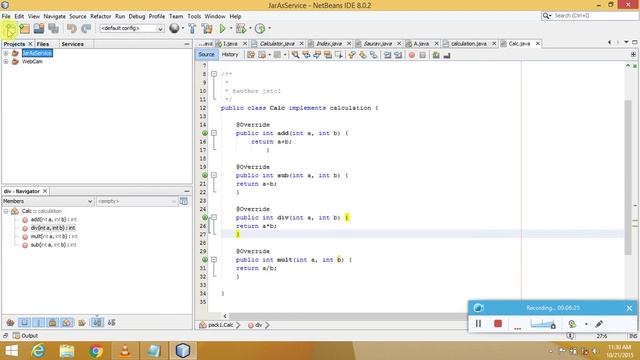Click the globe browser selector icon
Screen dimensions: 640x360
pos(174,28)
